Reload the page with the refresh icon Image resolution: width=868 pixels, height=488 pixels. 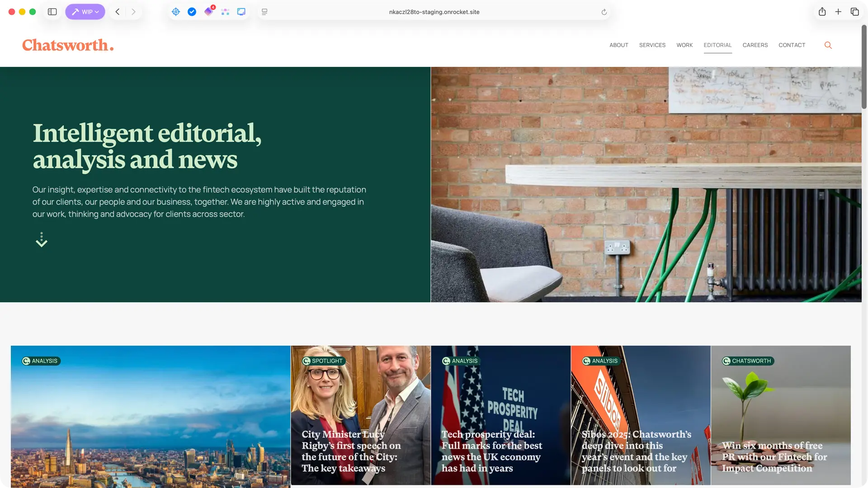coord(604,12)
